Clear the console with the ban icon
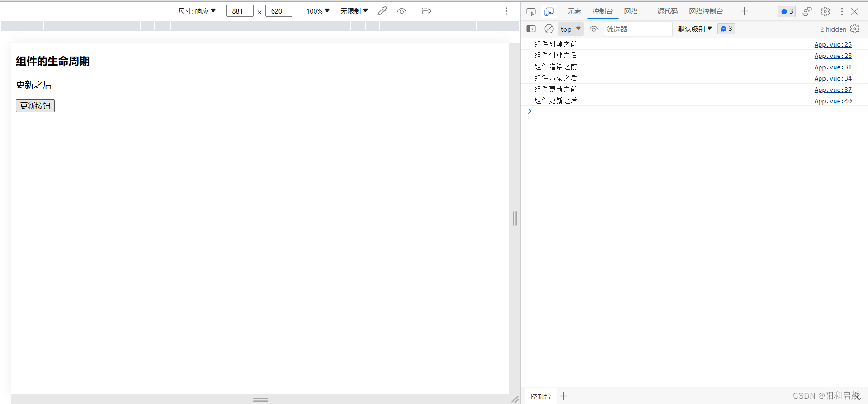The width and height of the screenshot is (868, 404). click(549, 29)
